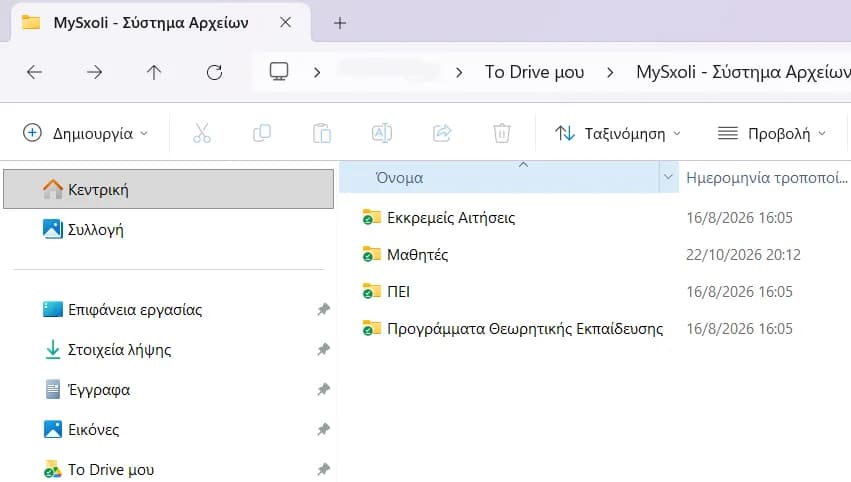Click the folder icon of Προγράμματα Θεωρητικής Εκπαίδευσης
Image resolution: width=851 pixels, height=482 pixels.
click(x=371, y=328)
